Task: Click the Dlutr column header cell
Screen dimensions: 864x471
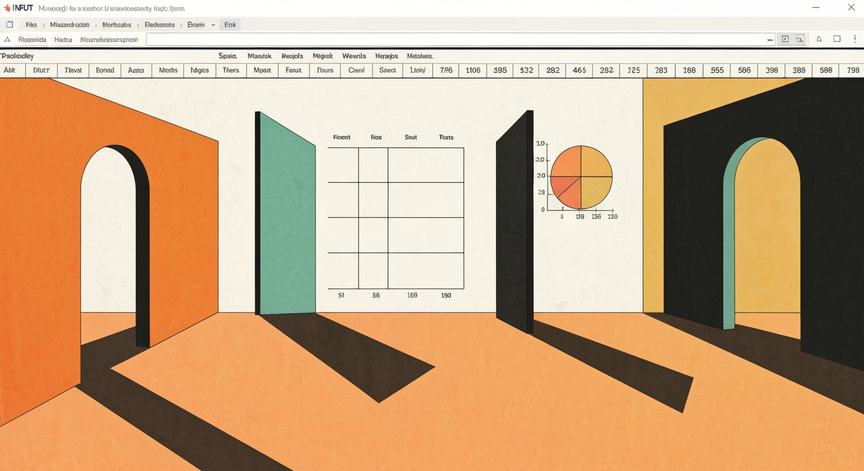Action: 41,70
